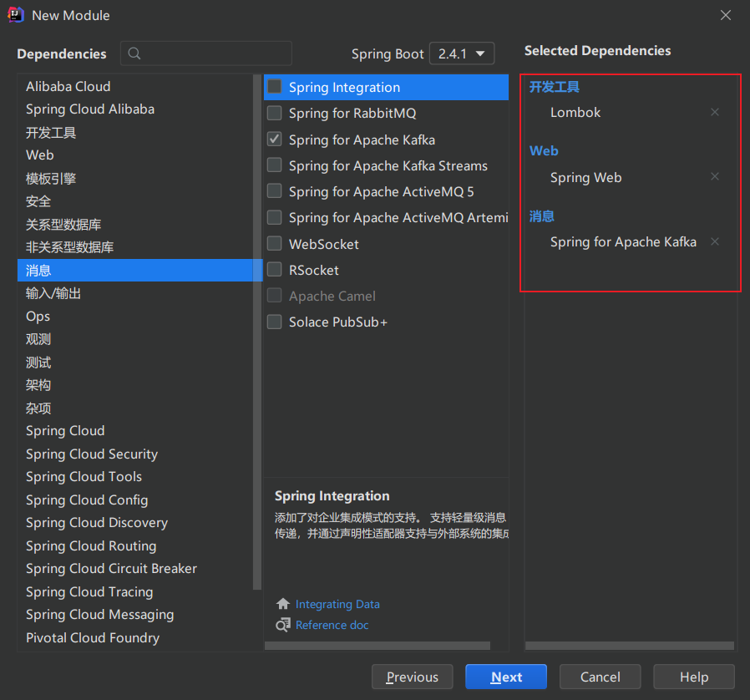Click the Previous button
This screenshot has width=750, height=700.
413,677
